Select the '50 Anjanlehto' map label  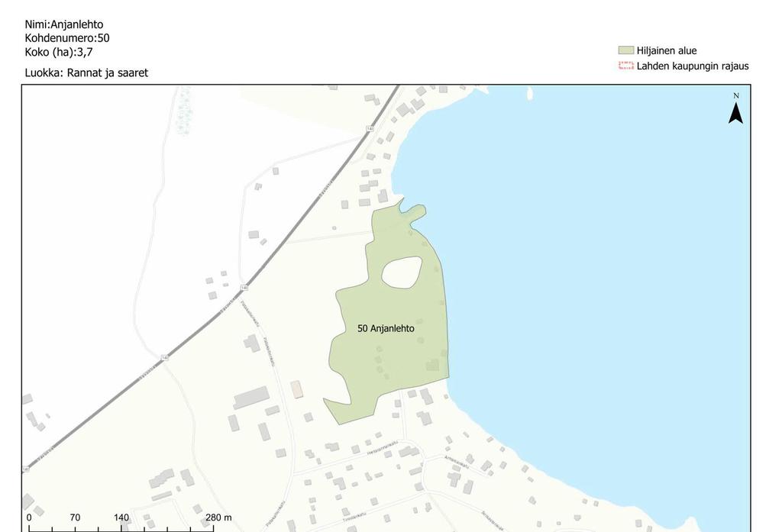point(386,328)
